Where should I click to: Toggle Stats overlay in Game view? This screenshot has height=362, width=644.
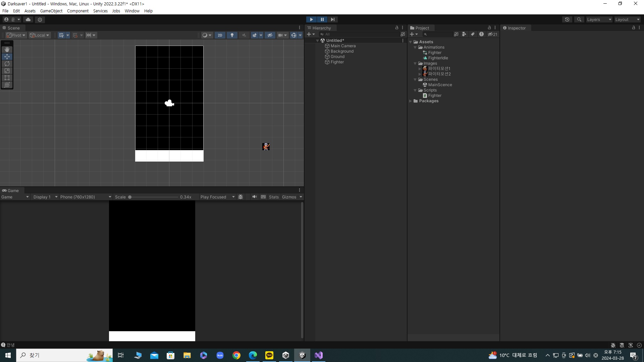(x=274, y=197)
